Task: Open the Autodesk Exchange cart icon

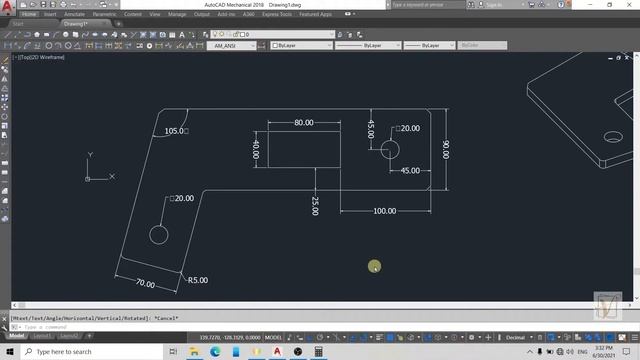Action: click(x=531, y=5)
